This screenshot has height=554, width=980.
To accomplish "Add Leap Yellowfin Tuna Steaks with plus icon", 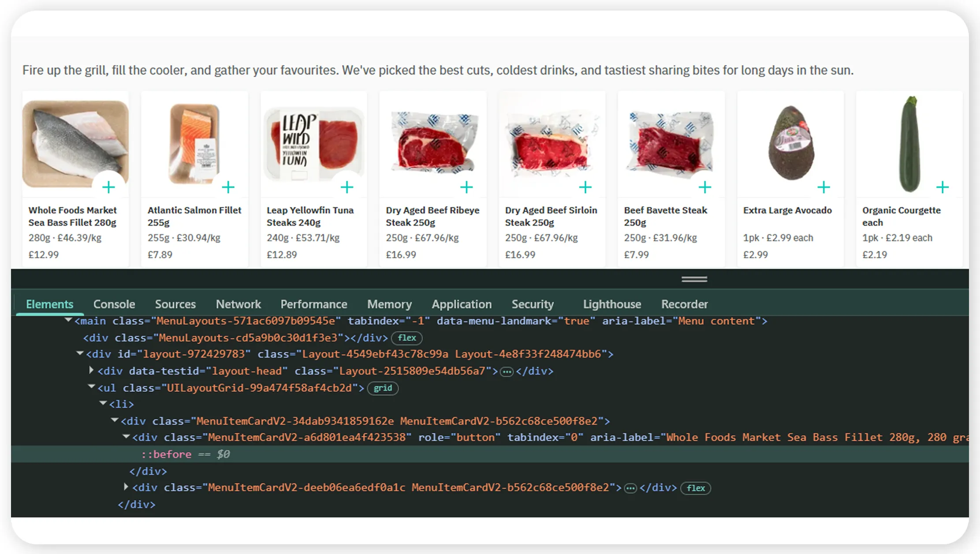I will 347,187.
